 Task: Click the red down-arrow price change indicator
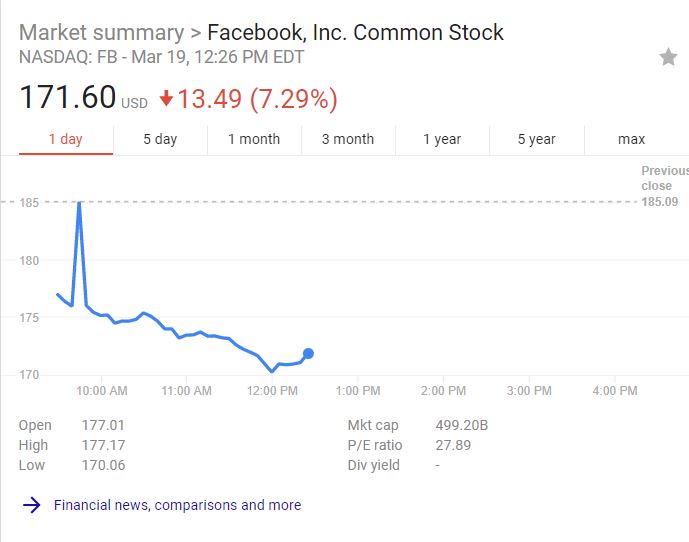(166, 98)
